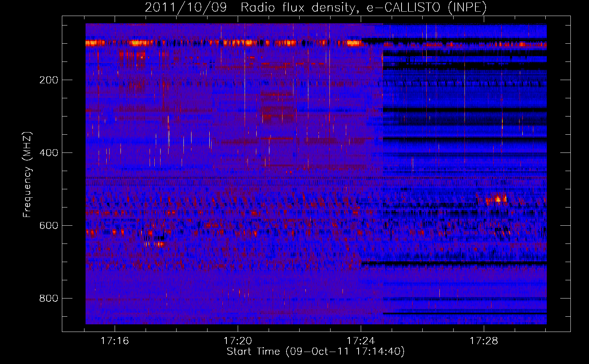Click the "400" frequency tick label
Image resolution: width=589 pixels, height=364 pixels.
pyautogui.click(x=49, y=153)
